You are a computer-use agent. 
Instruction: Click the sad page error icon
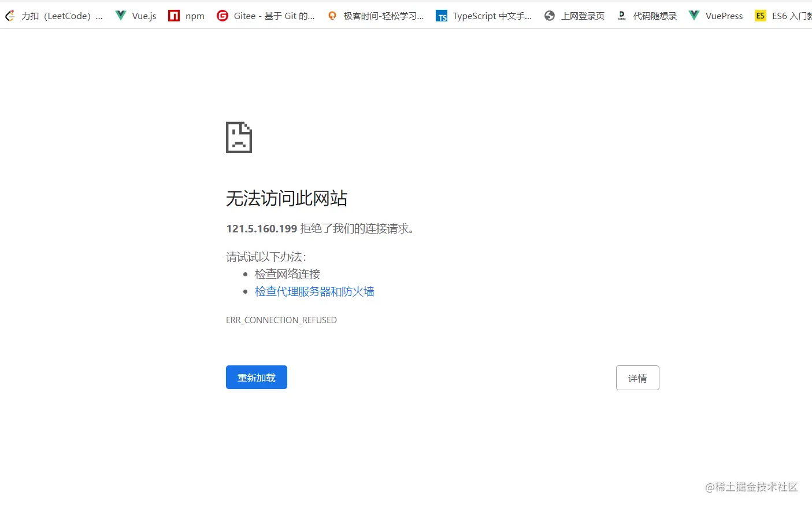point(239,137)
